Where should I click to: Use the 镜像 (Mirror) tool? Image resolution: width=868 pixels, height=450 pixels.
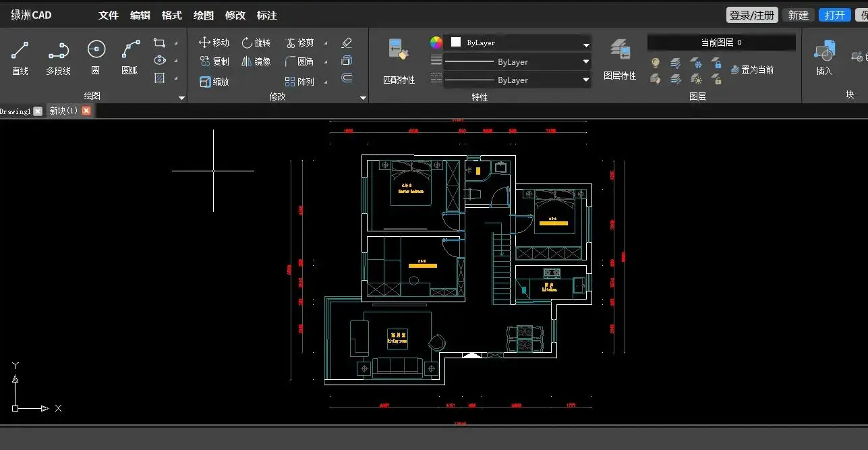tap(256, 61)
